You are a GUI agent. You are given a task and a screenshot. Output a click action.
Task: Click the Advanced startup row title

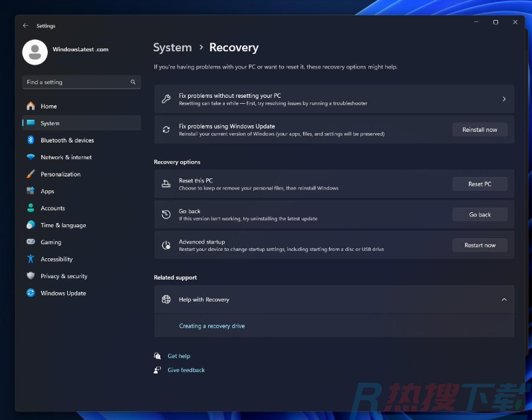tap(202, 242)
